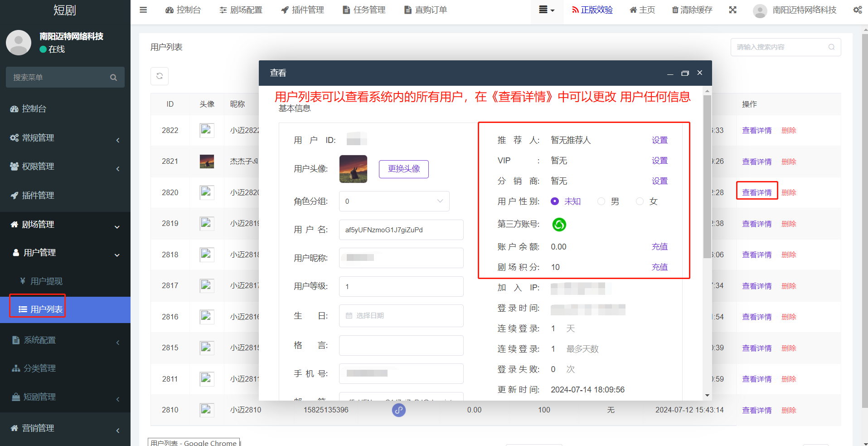868x446 pixels.
Task: Open 控制台 in top navigation
Action: [183, 10]
